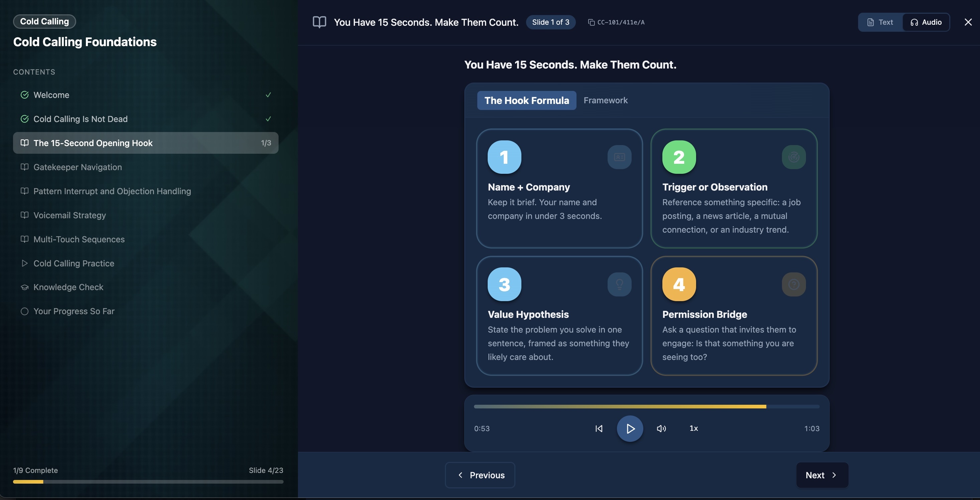Screen dimensions: 980x500
Task: Click the circle icon beside Your Progress So Far
Action: (24, 311)
